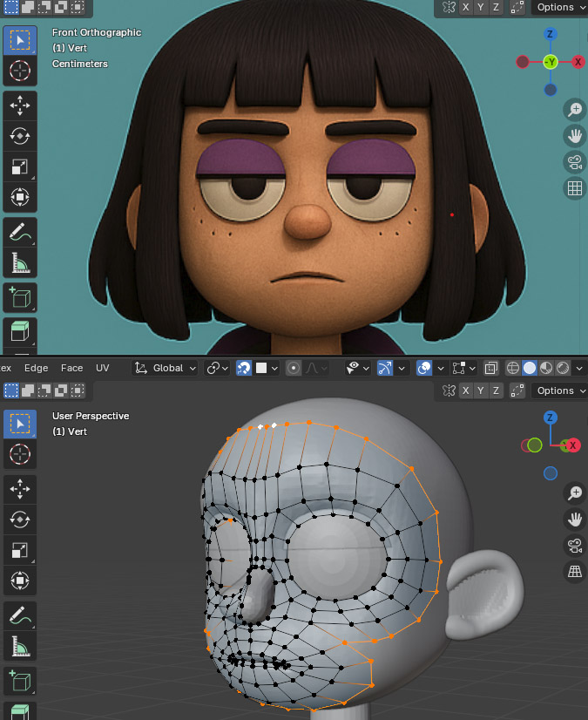Viewport: 588px width, 720px height.
Task: Pick the Measure tool in bottom viewport
Action: click(x=20, y=645)
